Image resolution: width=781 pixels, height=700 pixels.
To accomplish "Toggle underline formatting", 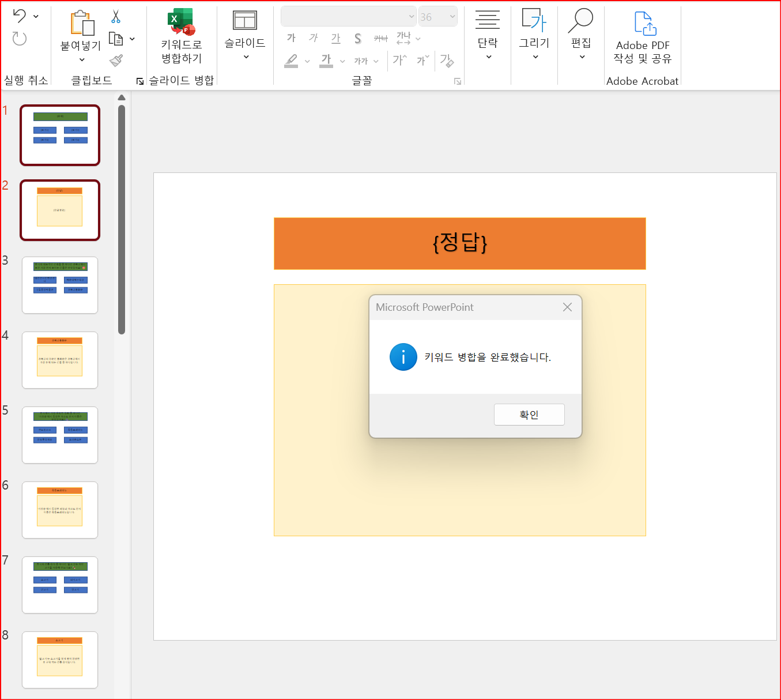I will pyautogui.click(x=335, y=38).
